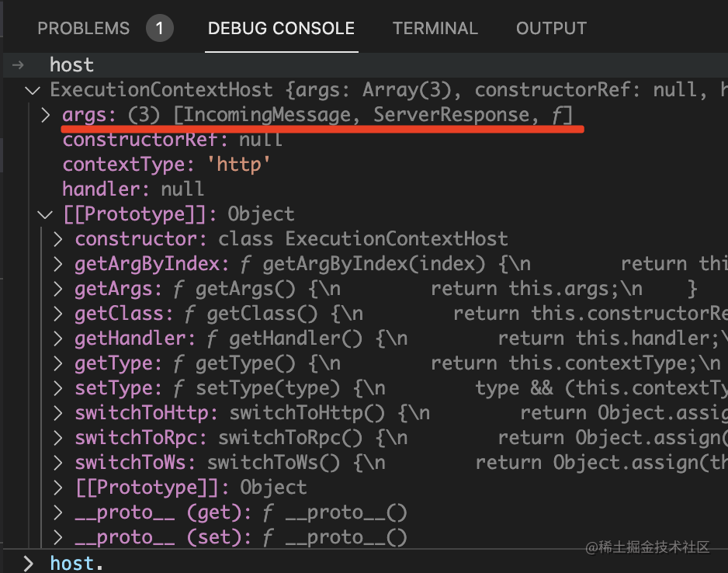Expand the switchToHttp method
The height and width of the screenshot is (573, 728).
pos(58,413)
